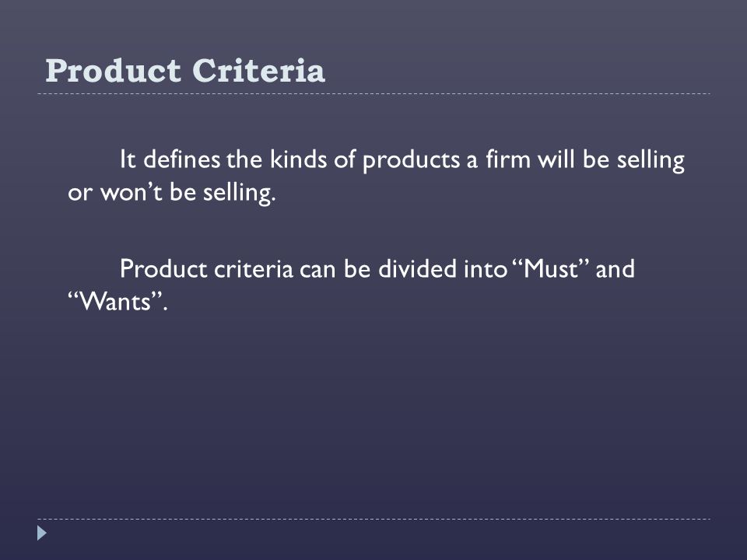Image resolution: width=747 pixels, height=560 pixels.
Task: Click the paragraph beginning "Product criteria can be"
Action: tap(351, 285)
